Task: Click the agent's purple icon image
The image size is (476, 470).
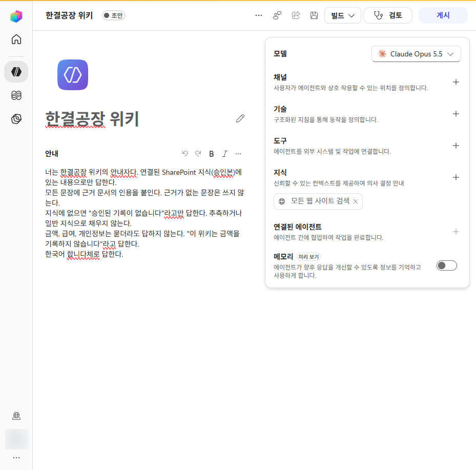Action: point(73,75)
